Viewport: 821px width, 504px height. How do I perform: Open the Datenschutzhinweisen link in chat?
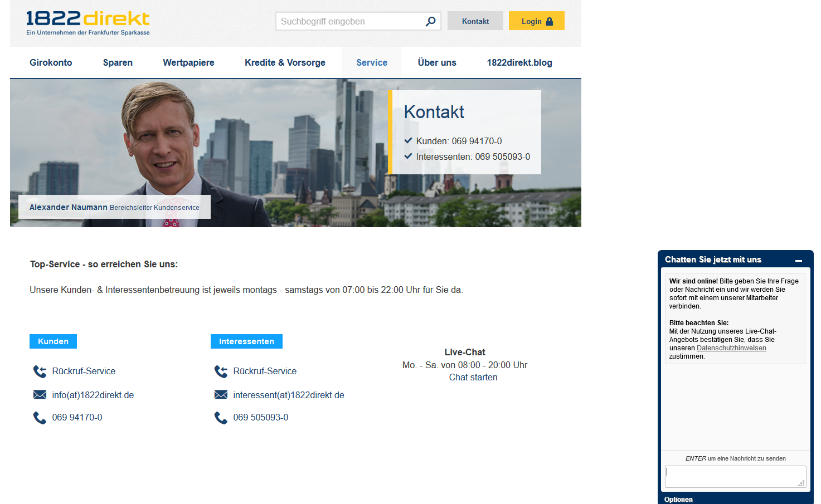[x=731, y=348]
